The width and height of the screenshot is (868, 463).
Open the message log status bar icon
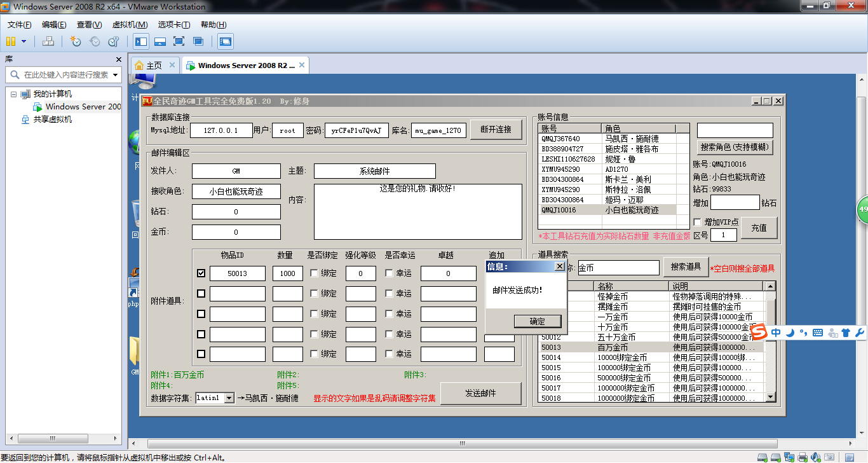click(x=848, y=457)
